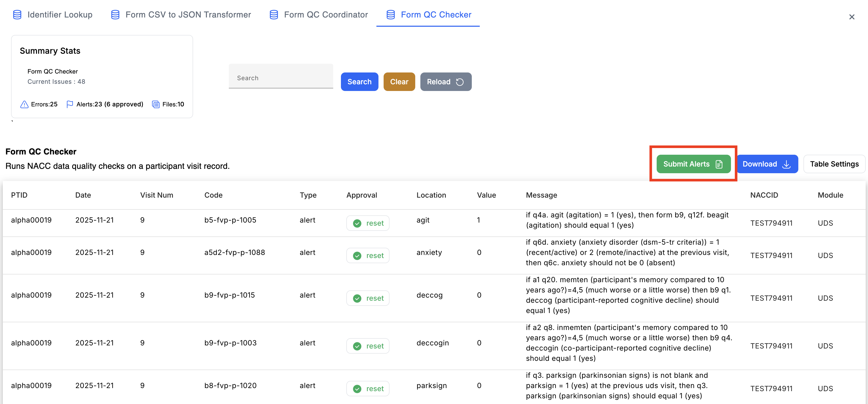Click the Approval column header
Viewport: 868px width, 404px height.
click(361, 195)
